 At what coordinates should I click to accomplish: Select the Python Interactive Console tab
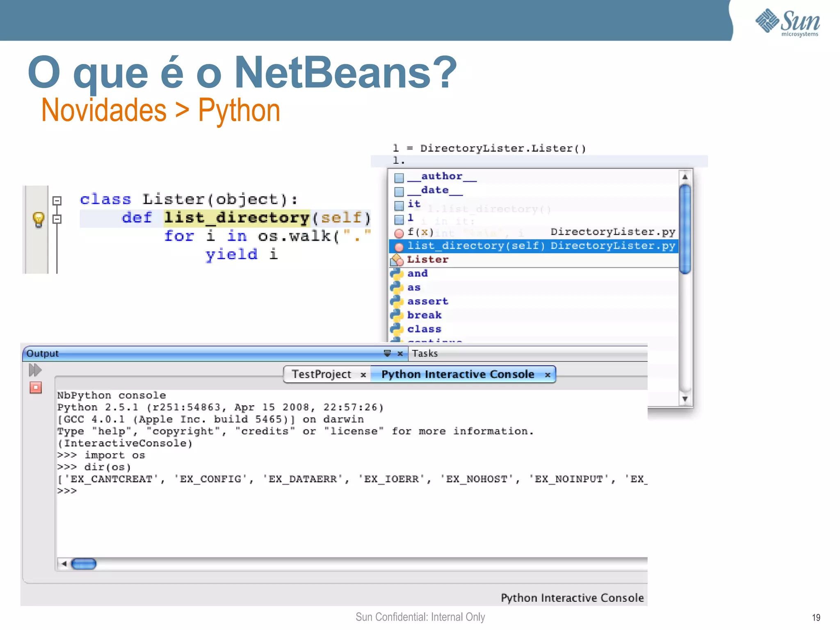(458, 374)
